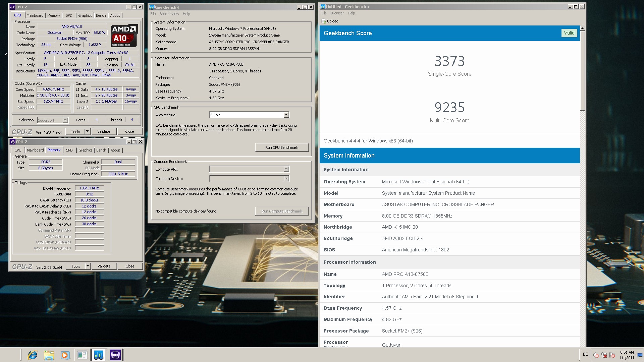Switch to Memory tab in the CPU-Z CPU window
This screenshot has height=362, width=644.
pyautogui.click(x=54, y=15)
